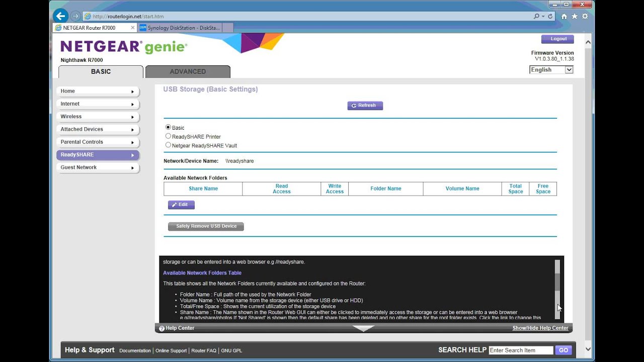Click the favorites star icon
This screenshot has width=644, height=362.
(x=574, y=17)
